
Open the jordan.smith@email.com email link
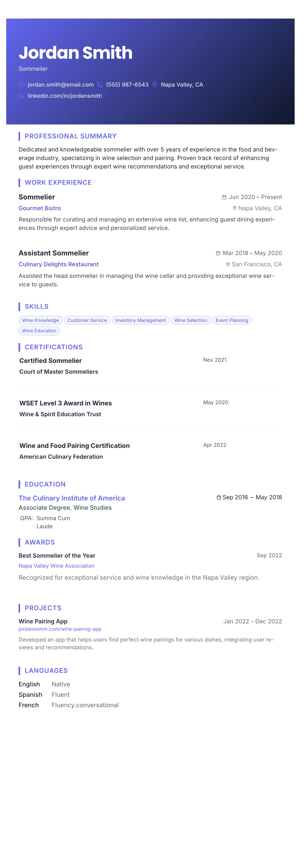click(x=61, y=85)
